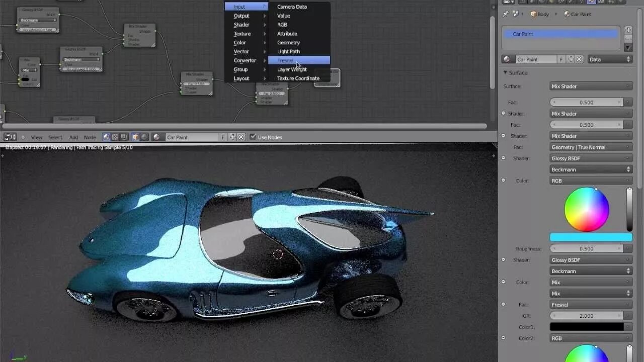Open the Surface Mix Shader dropdown
Screen dimensions: 644x362
[x=591, y=86]
